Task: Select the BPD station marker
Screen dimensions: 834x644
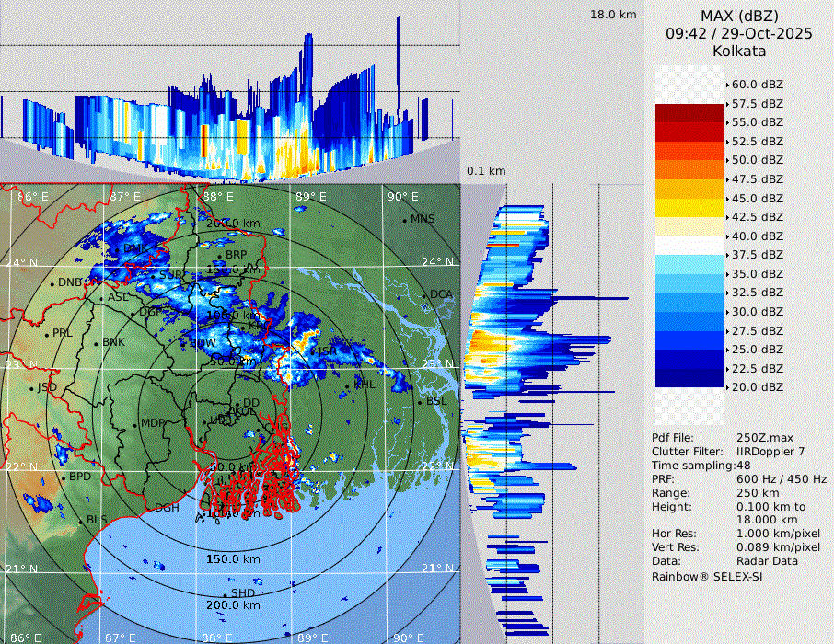Action: point(64,477)
